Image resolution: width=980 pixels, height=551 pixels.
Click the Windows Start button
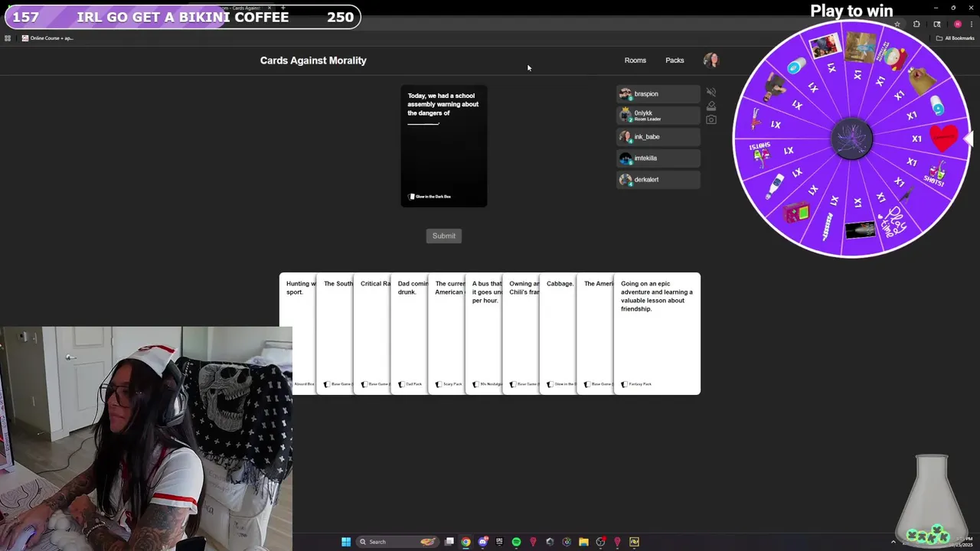point(346,542)
